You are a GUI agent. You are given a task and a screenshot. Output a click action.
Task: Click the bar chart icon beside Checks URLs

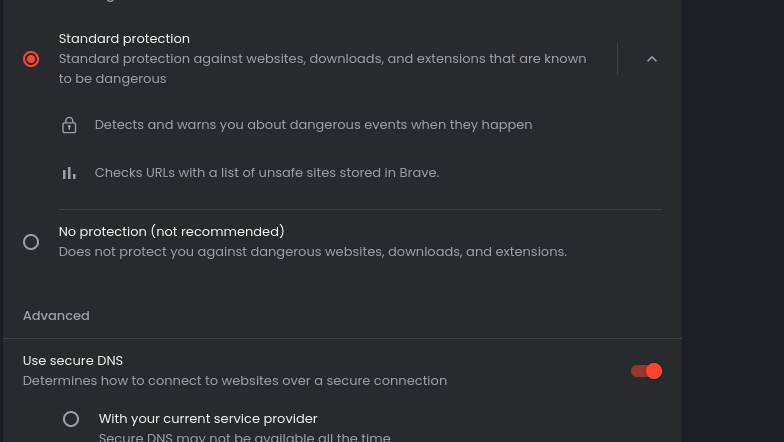coord(69,173)
